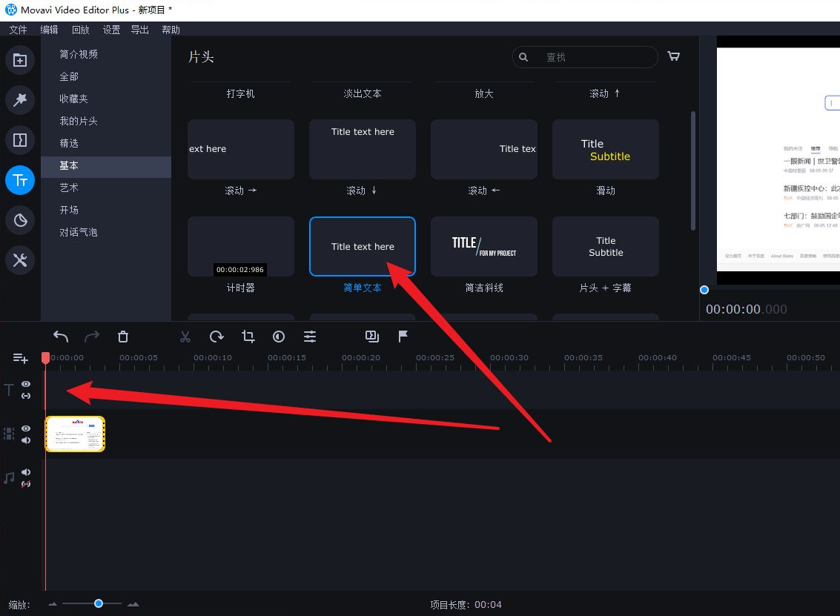This screenshot has width=840, height=616.
Task: Open the file import panel icon
Action: (20, 60)
